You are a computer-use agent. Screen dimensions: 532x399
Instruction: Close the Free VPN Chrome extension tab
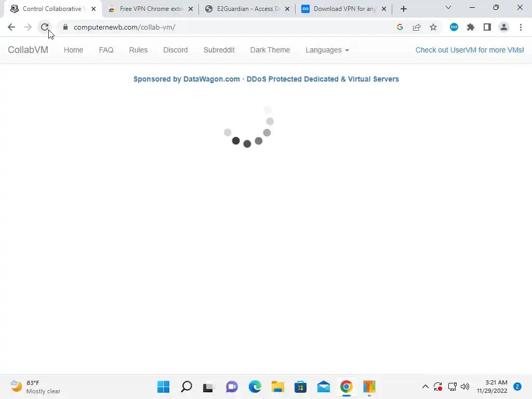point(191,9)
